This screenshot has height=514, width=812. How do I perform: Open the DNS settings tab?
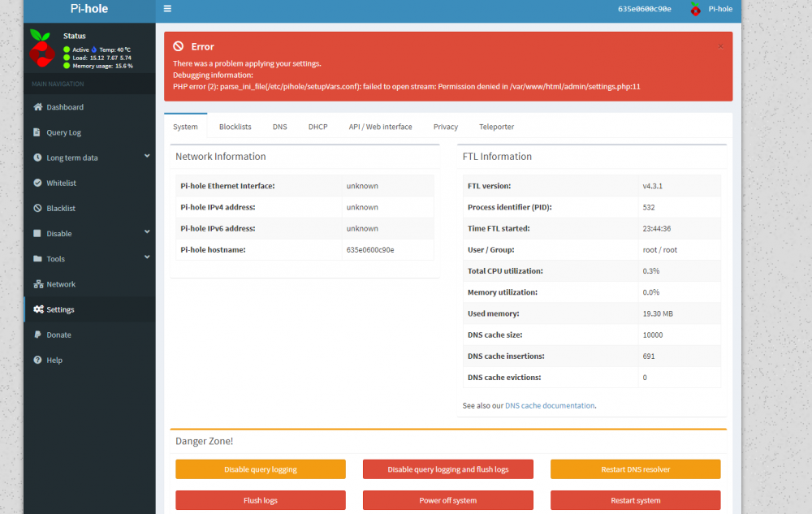click(x=279, y=127)
